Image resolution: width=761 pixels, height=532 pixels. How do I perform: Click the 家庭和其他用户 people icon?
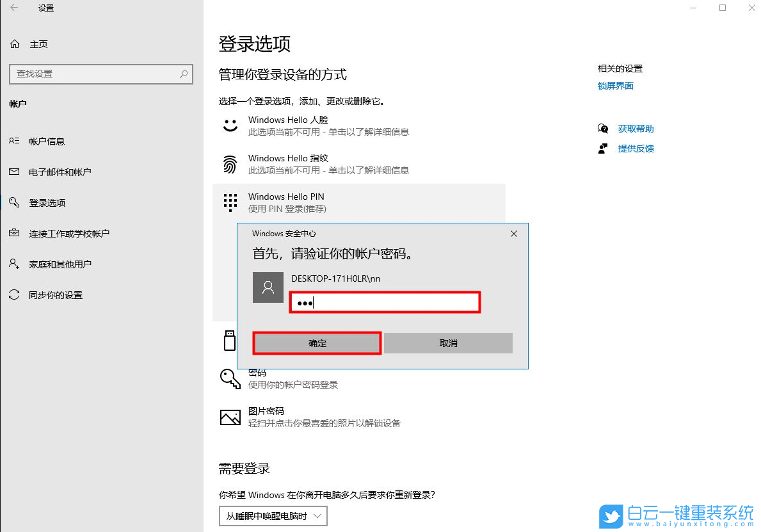15,264
